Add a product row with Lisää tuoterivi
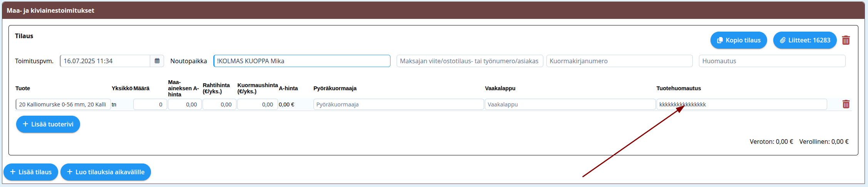 click(x=48, y=124)
